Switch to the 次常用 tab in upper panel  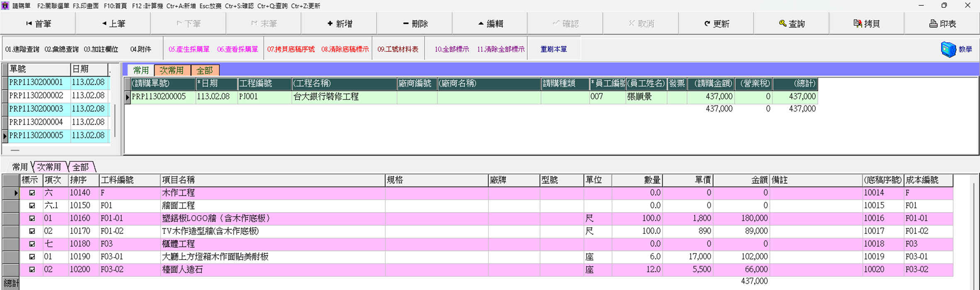pyautogui.click(x=172, y=70)
